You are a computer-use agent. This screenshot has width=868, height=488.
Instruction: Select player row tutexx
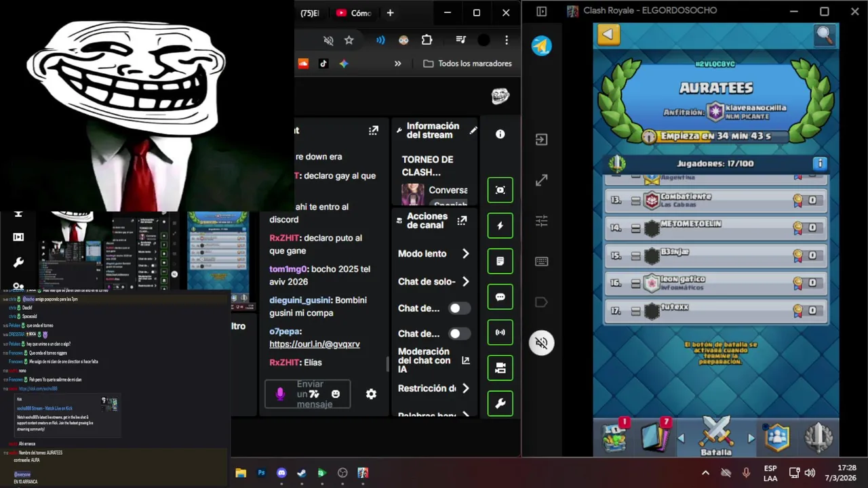pyautogui.click(x=715, y=311)
